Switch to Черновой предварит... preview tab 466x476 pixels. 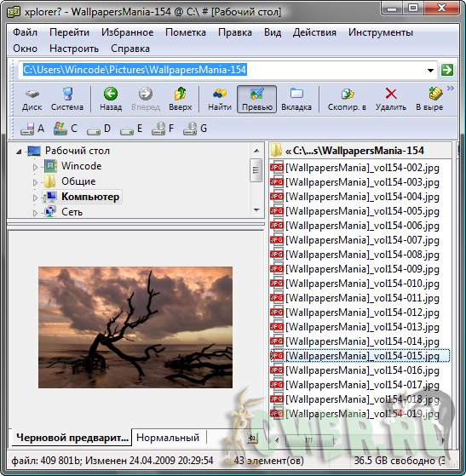pos(72,438)
